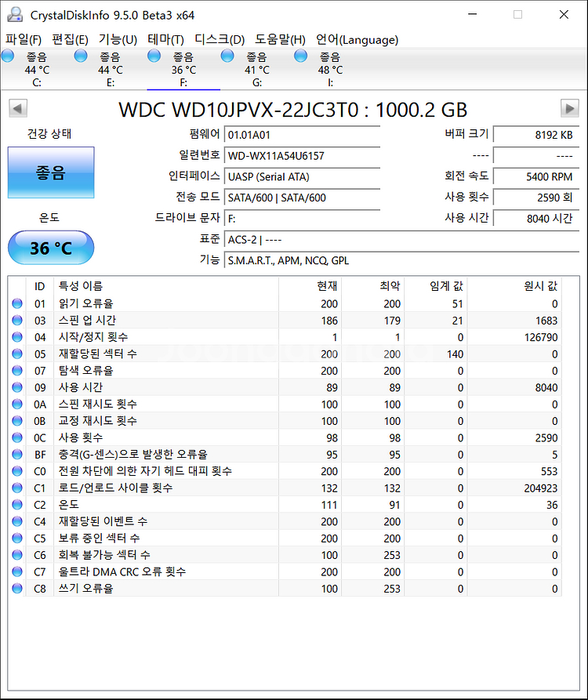
Task: Click raw value 126790
Action: 541,337
